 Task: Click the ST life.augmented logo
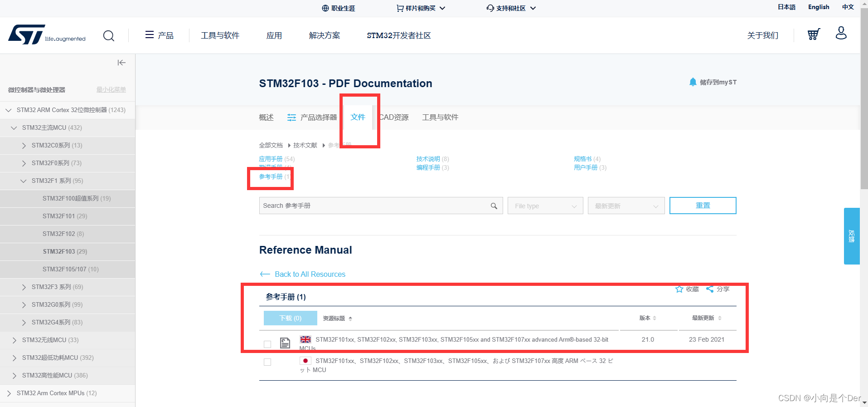click(47, 35)
